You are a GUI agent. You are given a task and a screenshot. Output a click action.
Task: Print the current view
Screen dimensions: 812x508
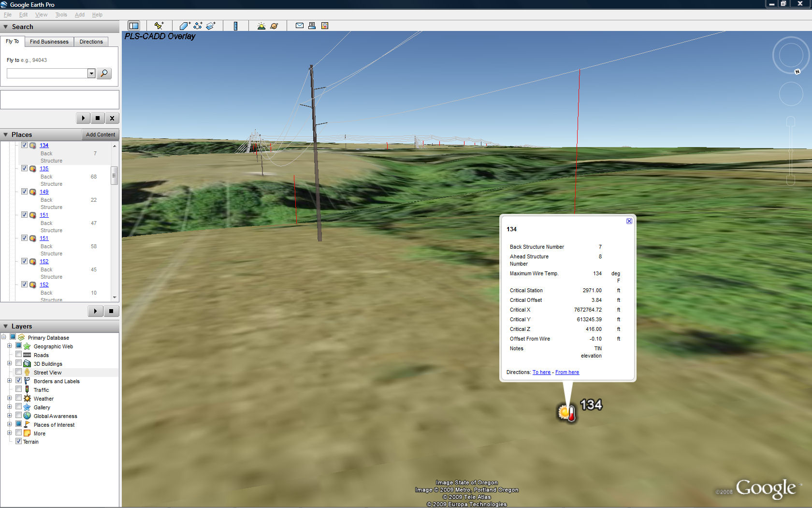(x=312, y=26)
